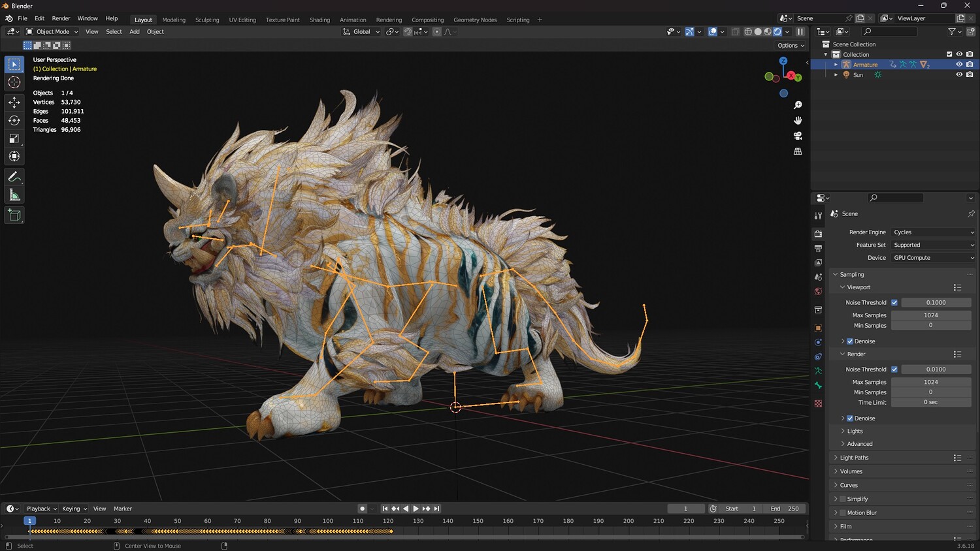Select the Move tool in toolbar

[14, 102]
